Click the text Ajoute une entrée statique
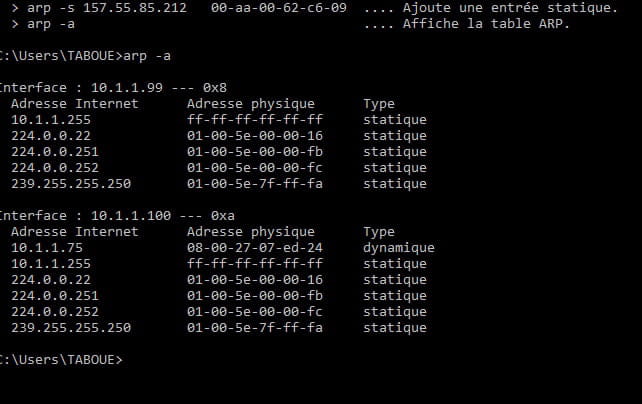642x404 pixels. tap(510, 8)
